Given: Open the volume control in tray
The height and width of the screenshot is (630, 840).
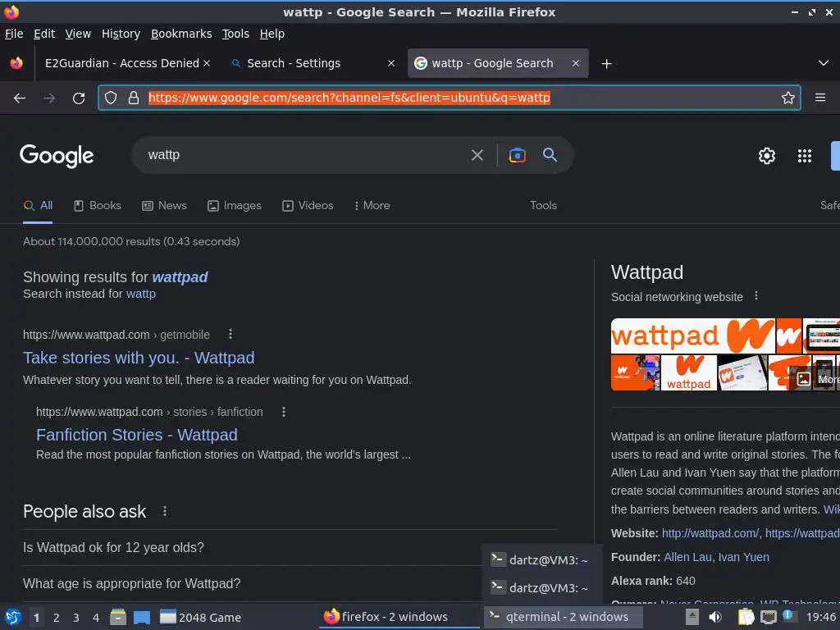Looking at the screenshot, I should tap(714, 617).
